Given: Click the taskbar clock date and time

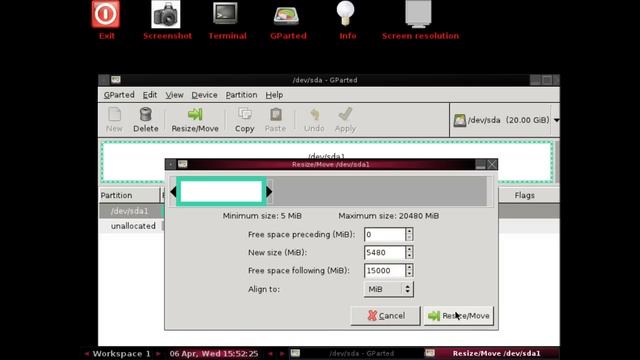Looking at the screenshot, I should [214, 353].
